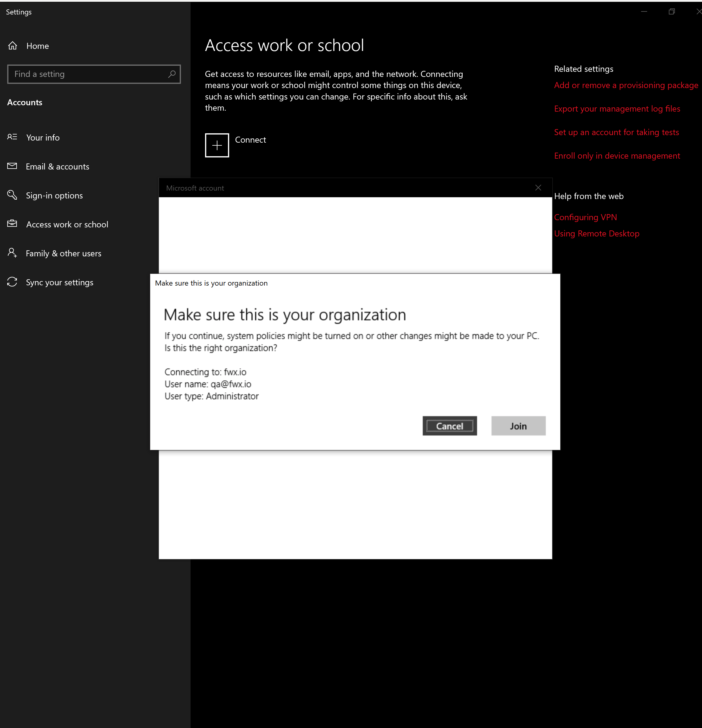Open Export your management log files
Screen dimensions: 702x728
pyautogui.click(x=617, y=109)
